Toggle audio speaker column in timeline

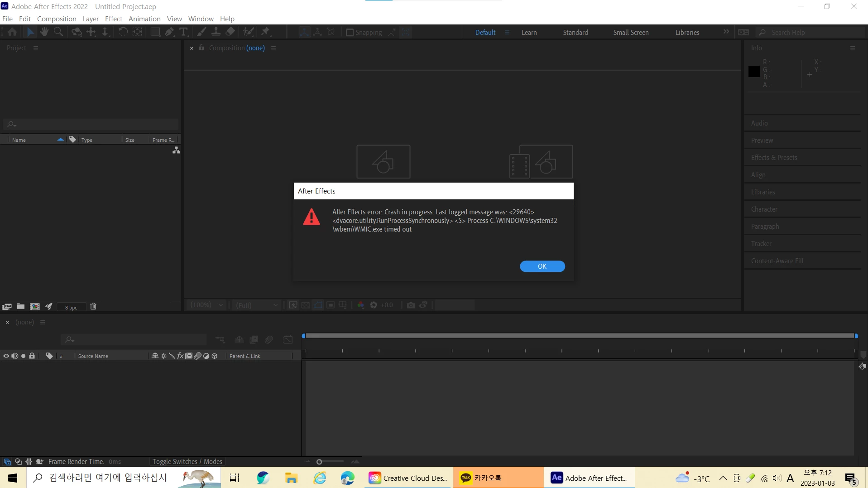click(x=14, y=356)
